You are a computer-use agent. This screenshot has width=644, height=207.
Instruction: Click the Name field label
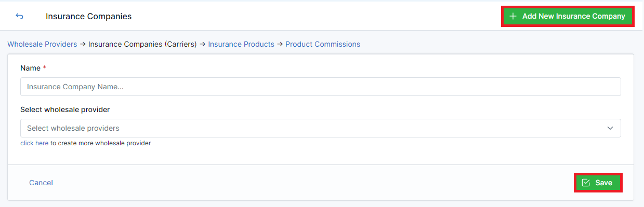click(x=30, y=68)
